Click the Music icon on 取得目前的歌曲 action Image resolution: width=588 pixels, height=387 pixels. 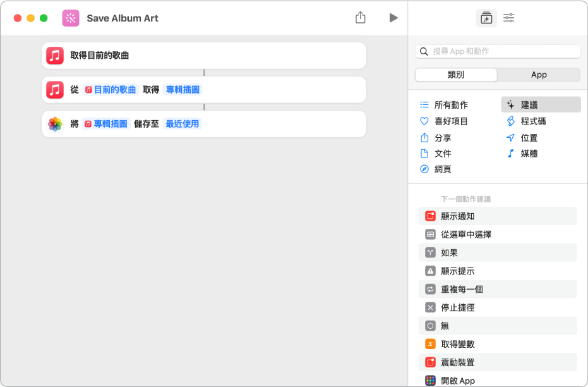[54, 56]
